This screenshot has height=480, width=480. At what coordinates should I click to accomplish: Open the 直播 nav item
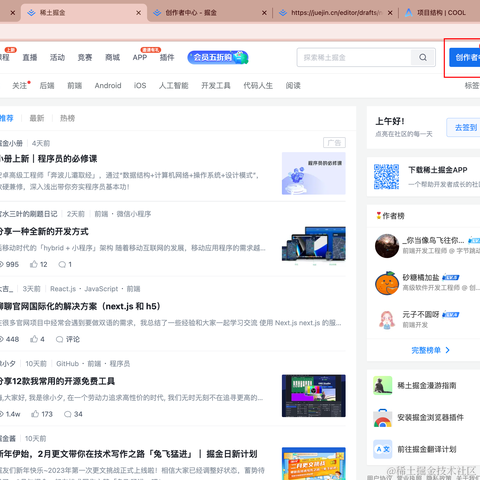pos(30,58)
